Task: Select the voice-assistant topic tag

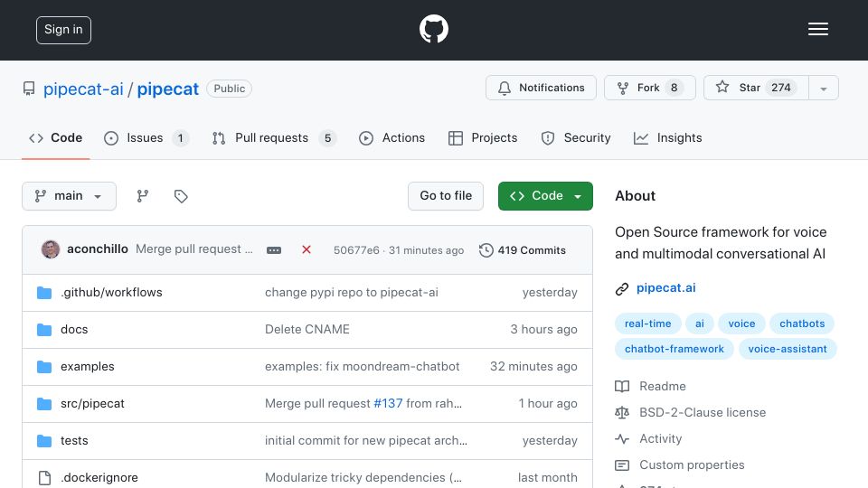Action: click(788, 349)
